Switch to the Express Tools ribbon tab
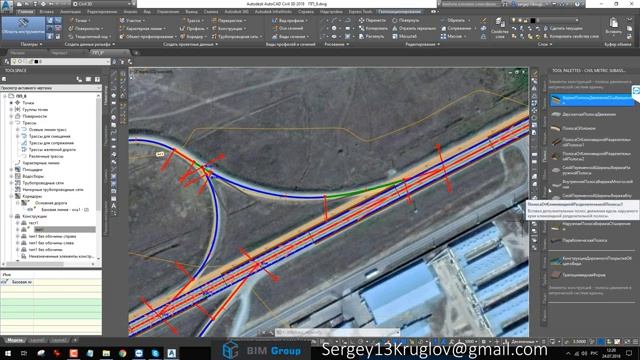The image size is (640, 360). pos(360,12)
